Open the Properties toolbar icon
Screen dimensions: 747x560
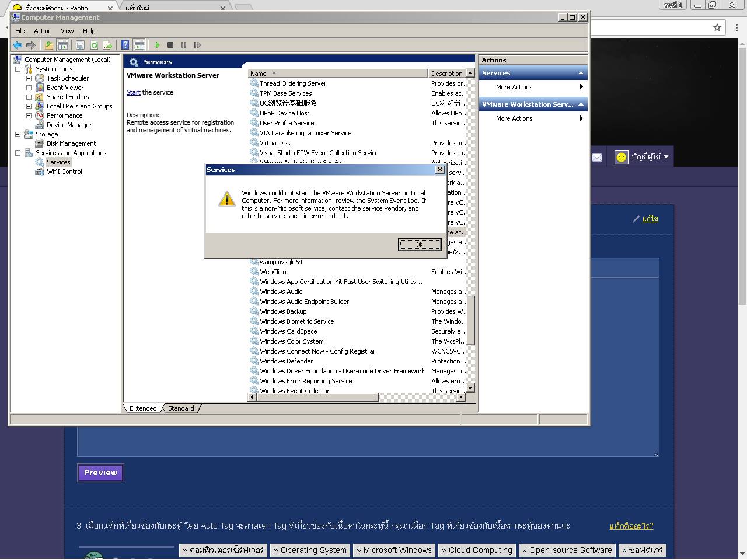click(x=81, y=45)
